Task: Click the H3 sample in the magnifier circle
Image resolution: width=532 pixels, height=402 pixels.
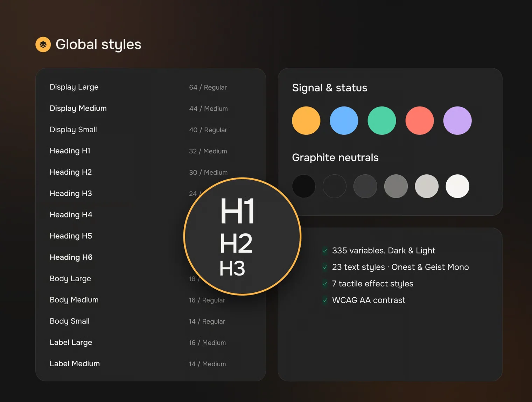Action: (x=232, y=269)
